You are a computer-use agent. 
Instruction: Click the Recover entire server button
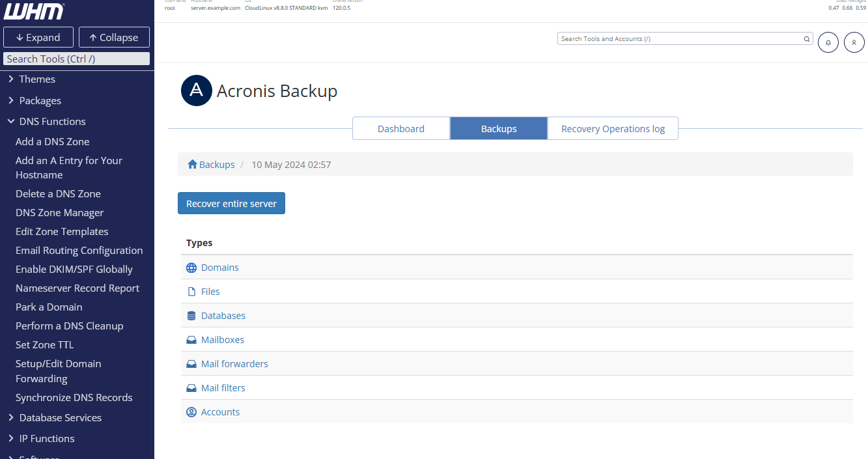click(231, 202)
